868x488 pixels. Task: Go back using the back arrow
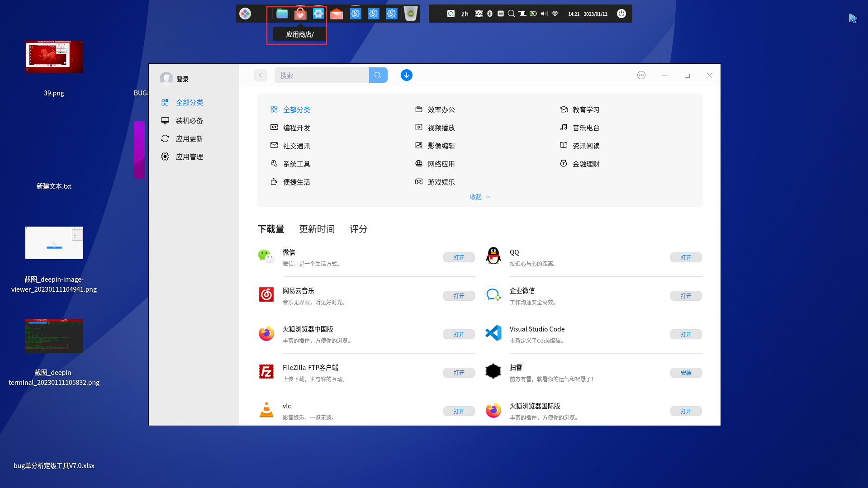pos(261,75)
